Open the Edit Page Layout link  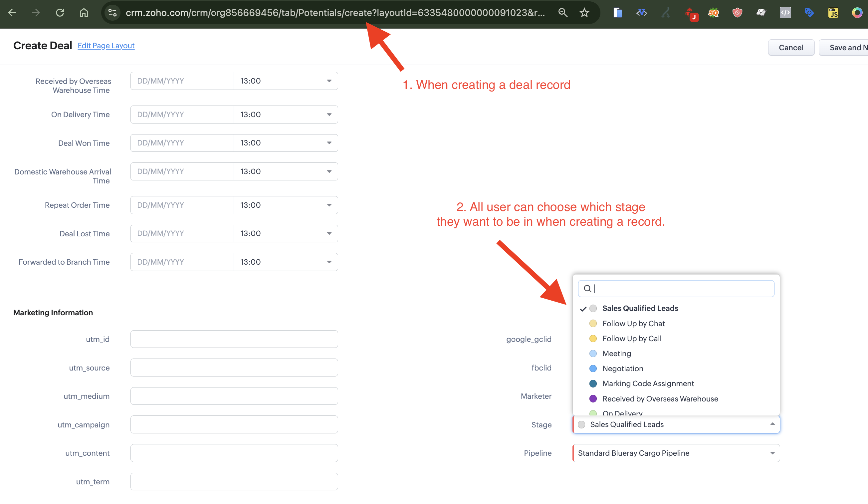106,46
